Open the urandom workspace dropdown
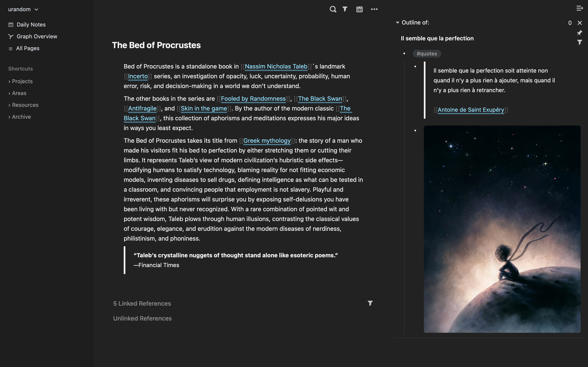588x367 pixels. coord(23,9)
